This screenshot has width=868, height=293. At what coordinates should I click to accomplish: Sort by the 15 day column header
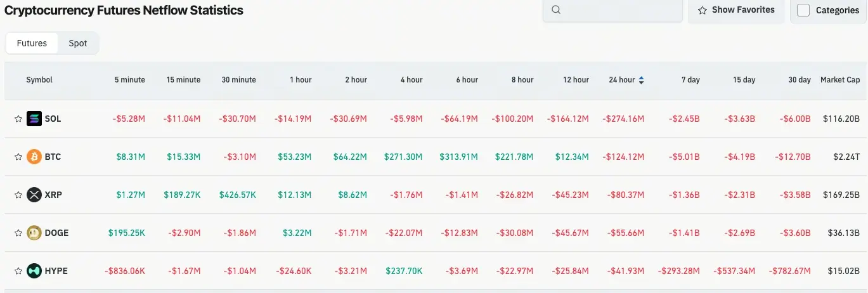[x=744, y=80]
